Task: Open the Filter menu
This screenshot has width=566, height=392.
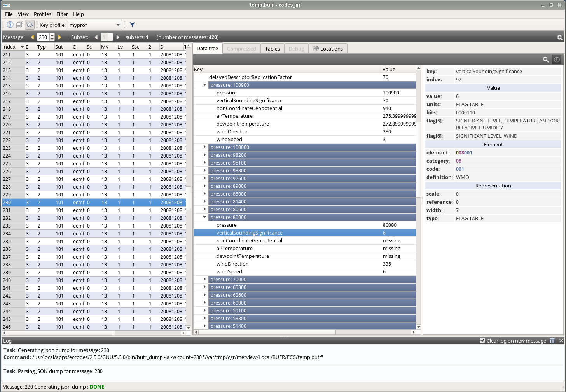Action: coord(62,14)
